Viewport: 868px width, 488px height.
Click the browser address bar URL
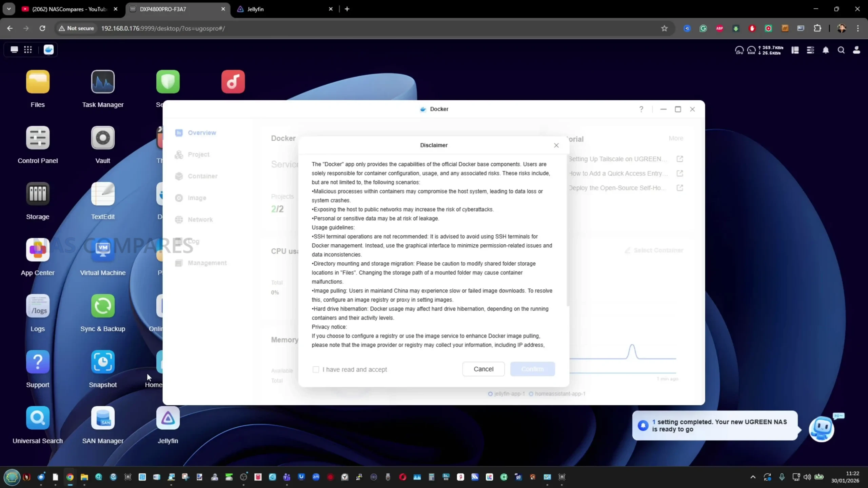pyautogui.click(x=163, y=28)
